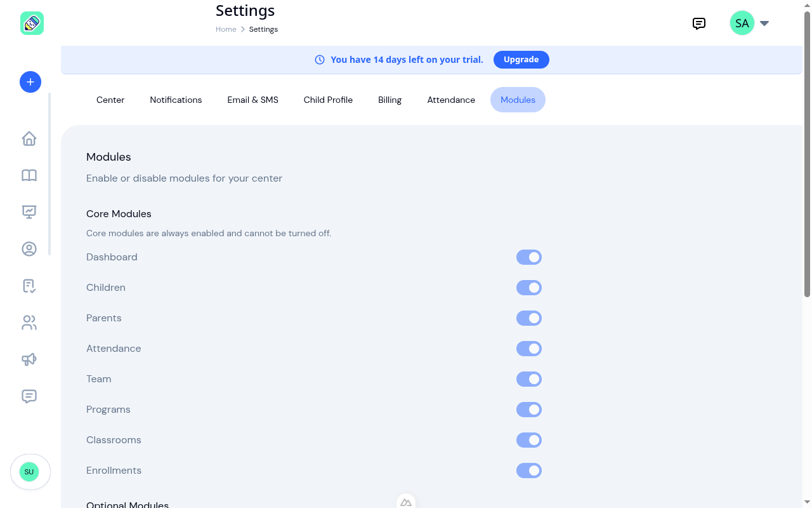The width and height of the screenshot is (812, 508).
Task: Click the app logo in the sidebar
Action: click(32, 23)
